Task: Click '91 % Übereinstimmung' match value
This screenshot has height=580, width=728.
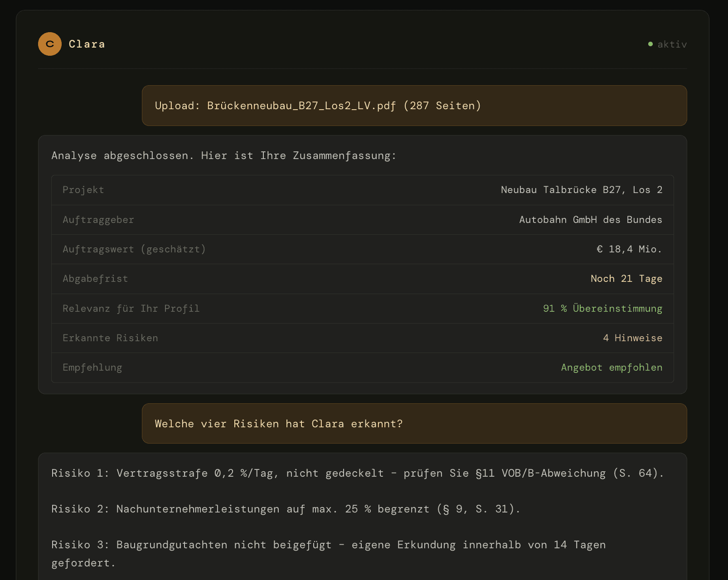Action: 602,309
